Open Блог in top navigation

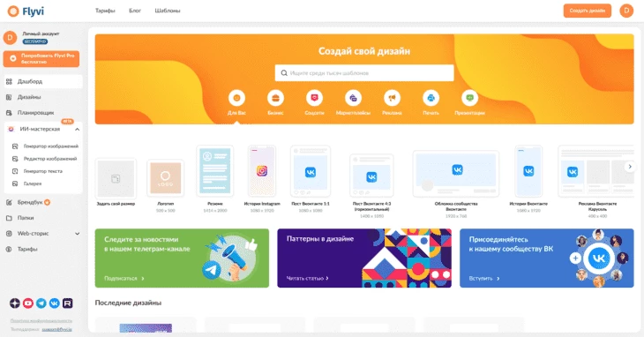point(135,11)
